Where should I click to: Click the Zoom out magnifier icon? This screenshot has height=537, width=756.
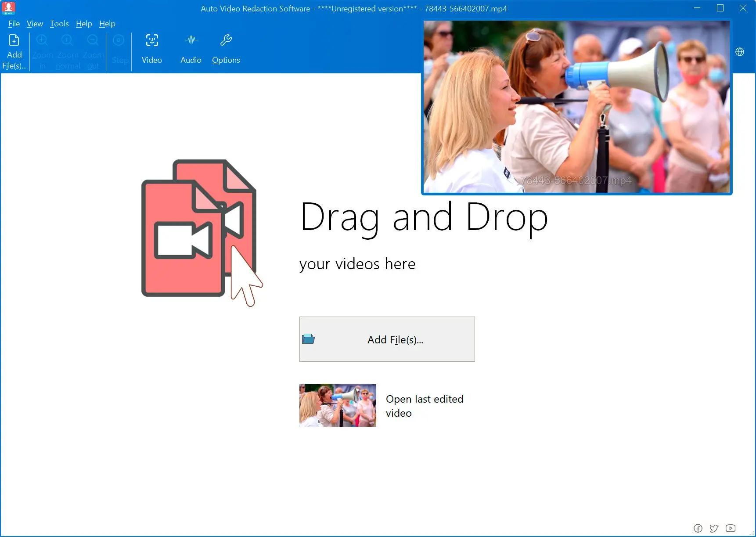(x=93, y=40)
